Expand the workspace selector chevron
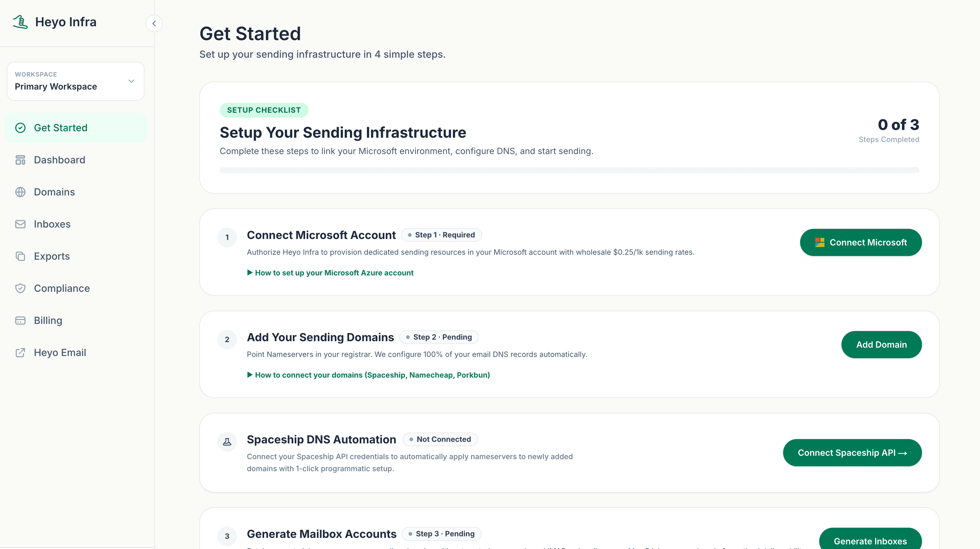 132,81
